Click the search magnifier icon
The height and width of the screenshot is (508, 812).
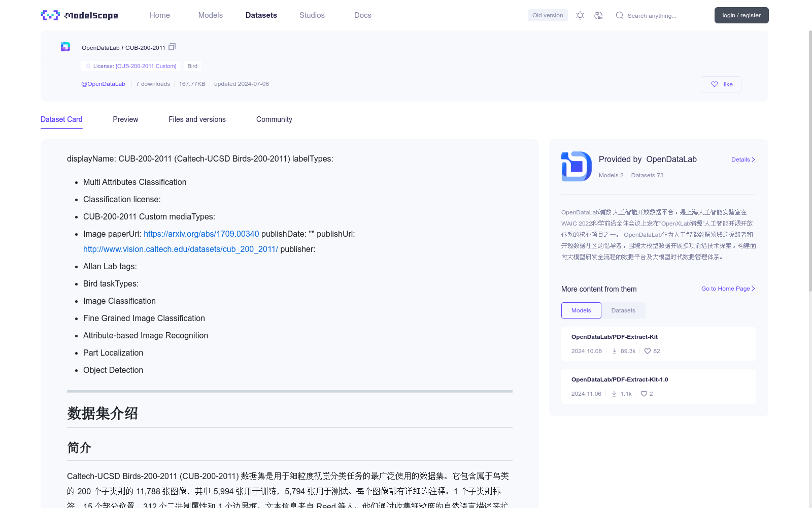(619, 15)
